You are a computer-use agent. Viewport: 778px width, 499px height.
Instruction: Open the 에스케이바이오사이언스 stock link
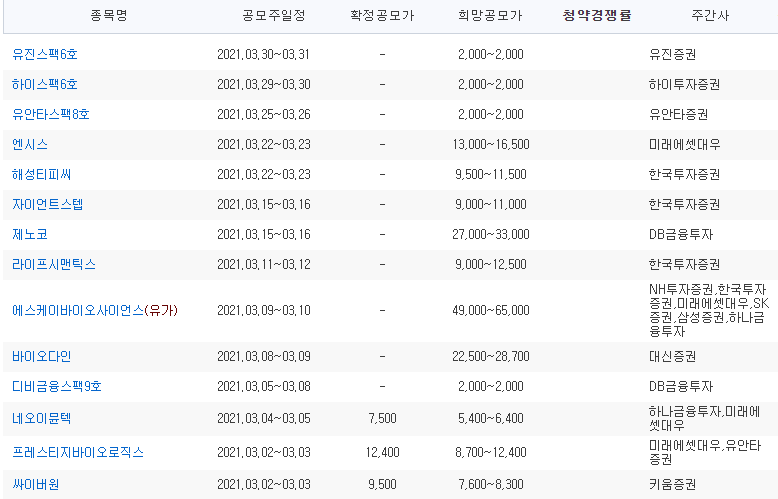[78, 311]
